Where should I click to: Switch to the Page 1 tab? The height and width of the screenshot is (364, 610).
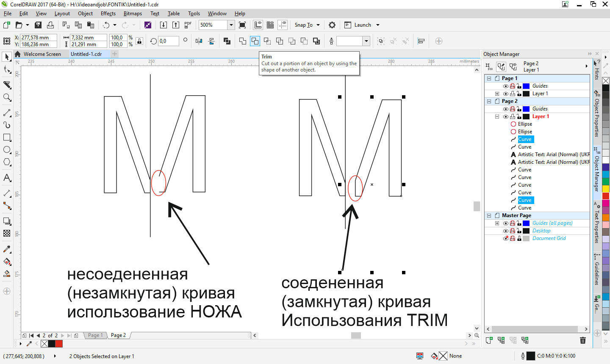click(x=95, y=335)
